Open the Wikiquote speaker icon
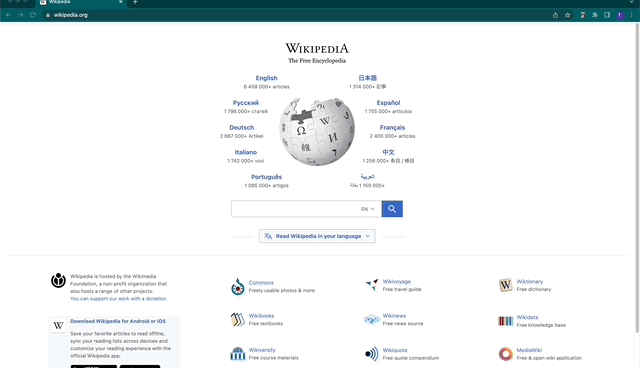 pyautogui.click(x=371, y=354)
